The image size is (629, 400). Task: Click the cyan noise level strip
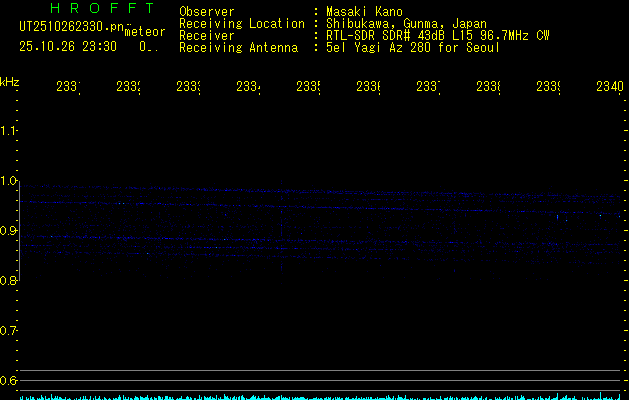pyautogui.click(x=320, y=396)
